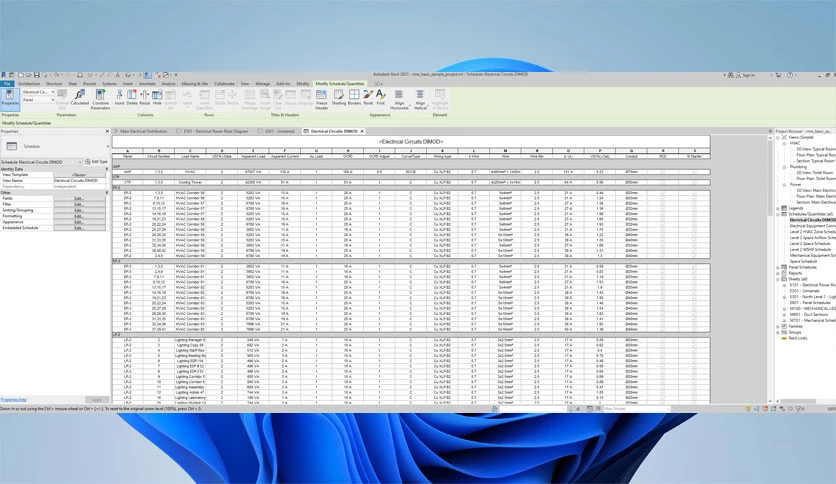The image size is (836, 484).
Task: Select Level 2 Space Schedule in browser
Action: (810, 244)
